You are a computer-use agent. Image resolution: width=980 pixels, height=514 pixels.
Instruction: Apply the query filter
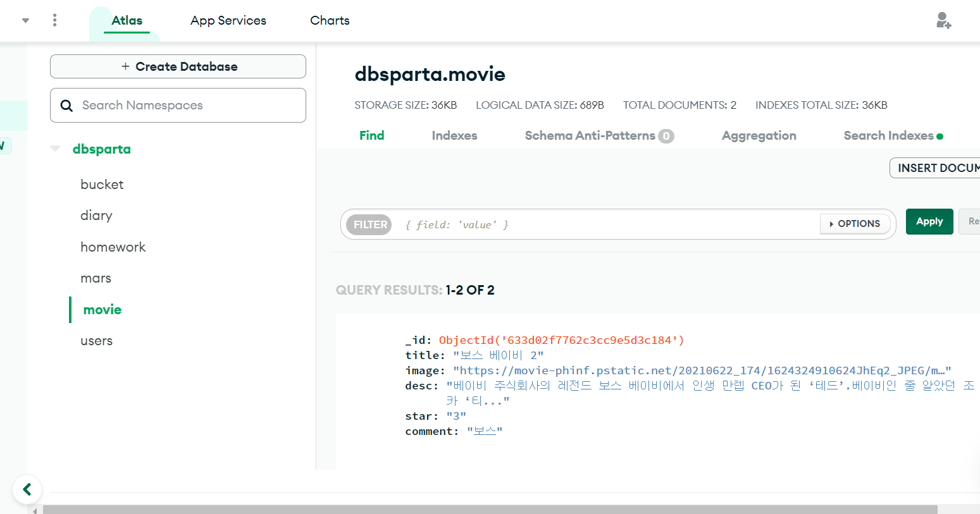(929, 221)
